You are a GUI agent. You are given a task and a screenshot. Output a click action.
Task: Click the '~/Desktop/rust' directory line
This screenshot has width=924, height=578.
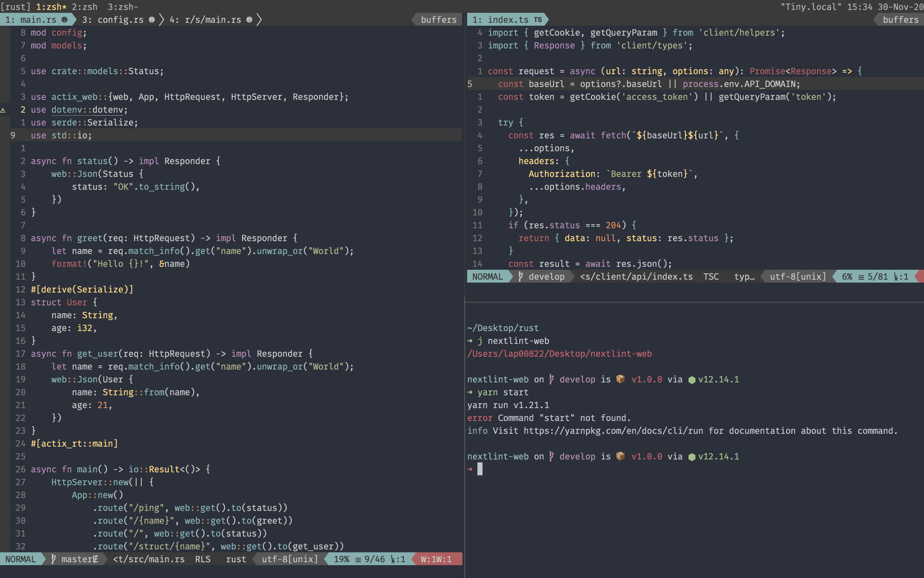[x=503, y=328]
